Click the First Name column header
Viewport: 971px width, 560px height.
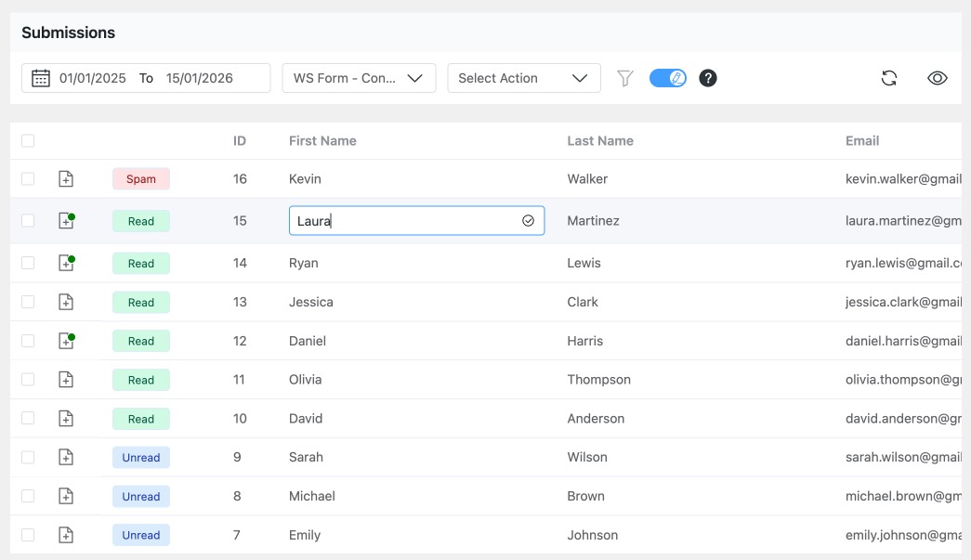[322, 140]
